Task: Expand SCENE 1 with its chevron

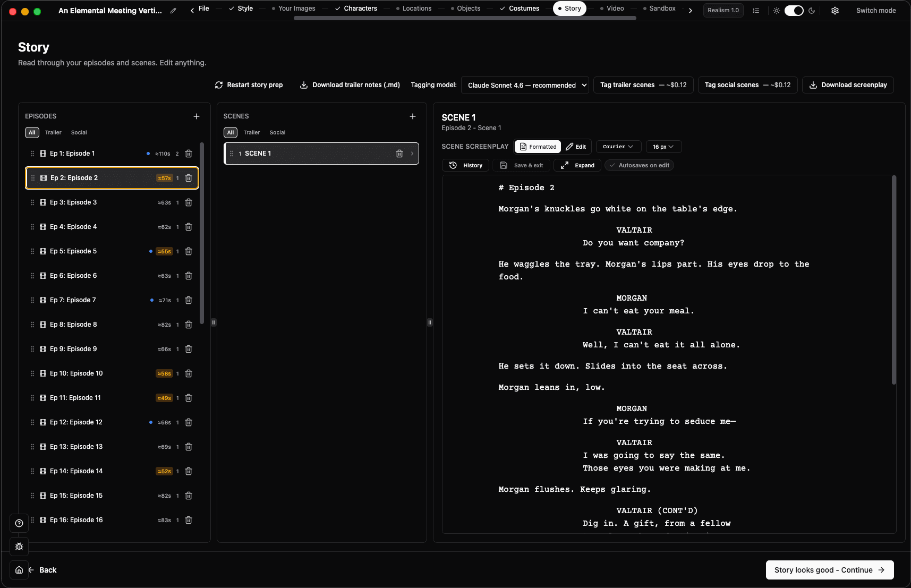Action: point(412,154)
